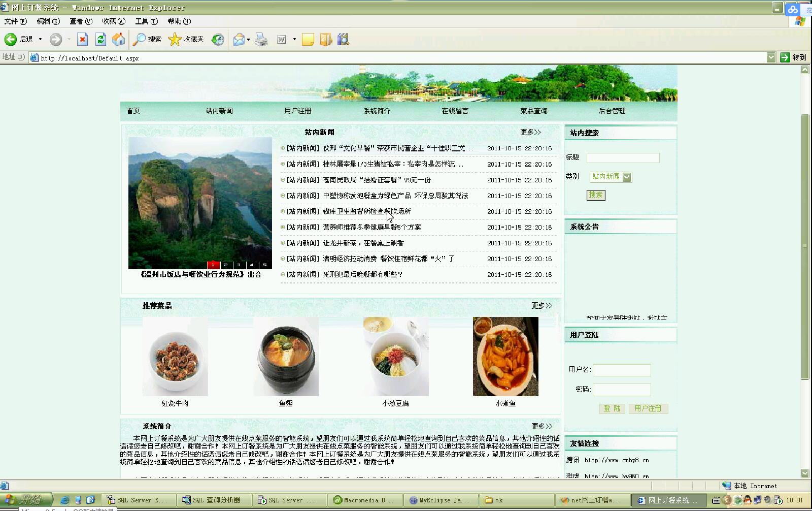The width and height of the screenshot is (812, 511).
Task: Click the Forward arrow in IE toolbar
Action: coord(56,39)
